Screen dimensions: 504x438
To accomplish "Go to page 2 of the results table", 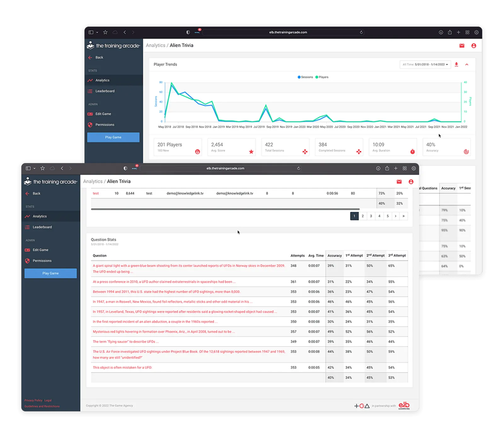I will coord(363,216).
